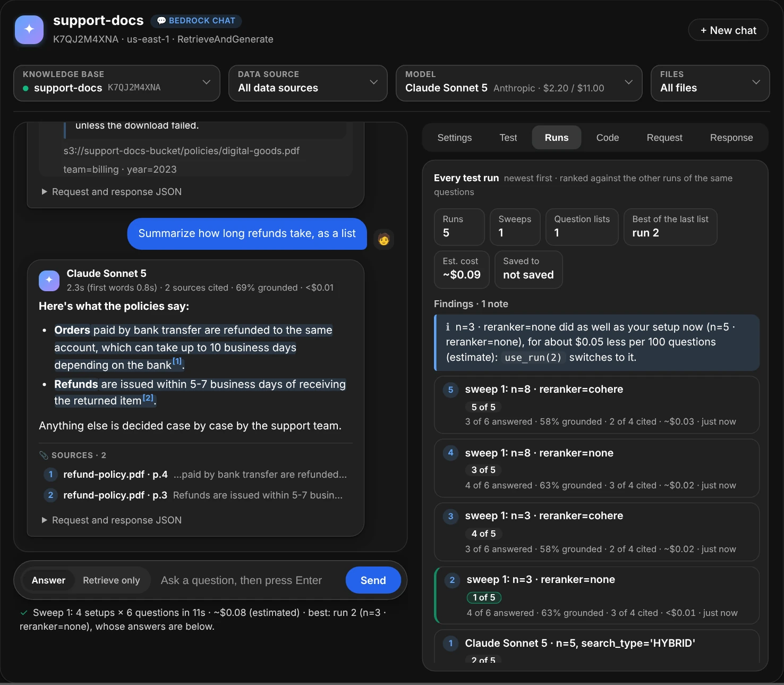The image size is (784, 685).
Task: Click the Best of the last list card
Action: click(x=670, y=227)
